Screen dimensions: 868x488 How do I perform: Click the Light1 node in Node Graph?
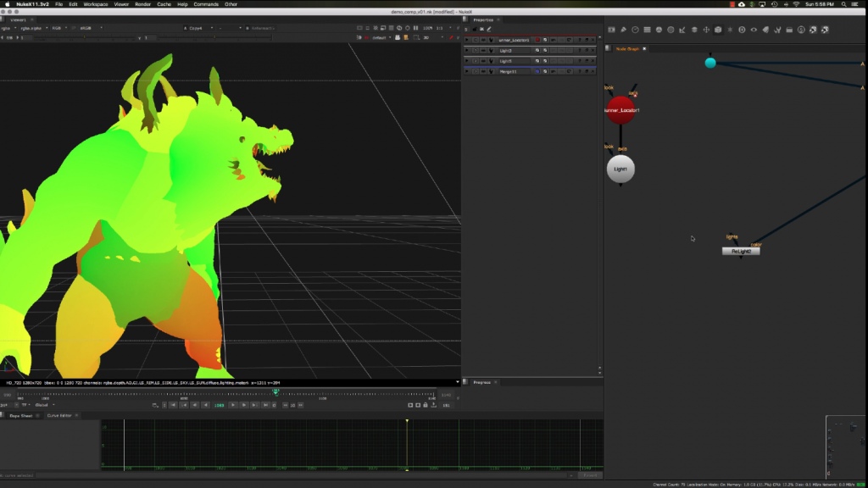click(x=620, y=169)
